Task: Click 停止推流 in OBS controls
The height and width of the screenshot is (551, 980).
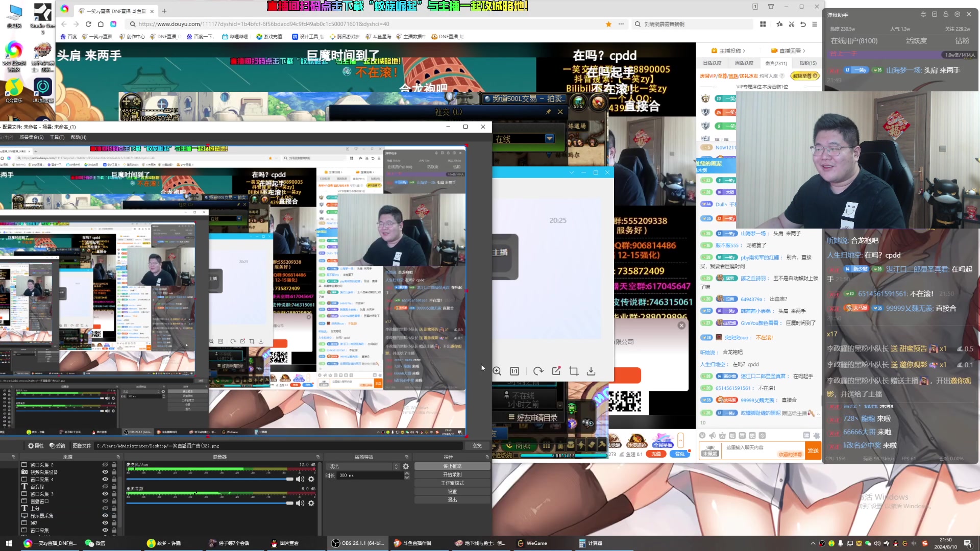Action: [x=452, y=466]
